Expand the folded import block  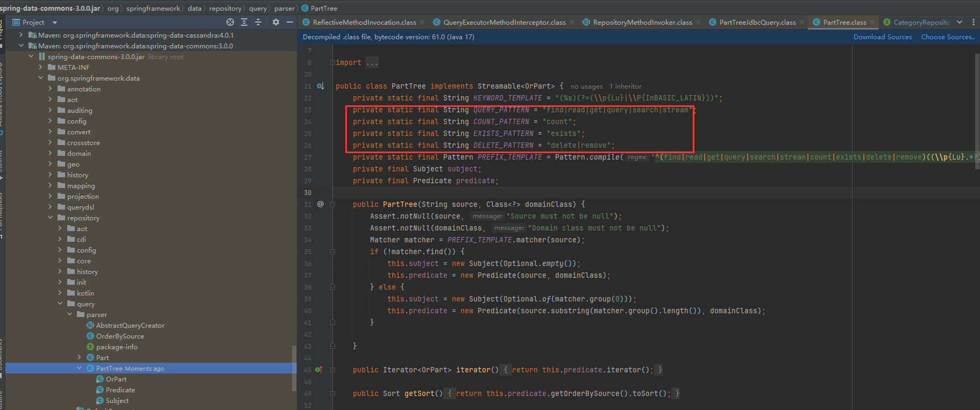click(332, 63)
